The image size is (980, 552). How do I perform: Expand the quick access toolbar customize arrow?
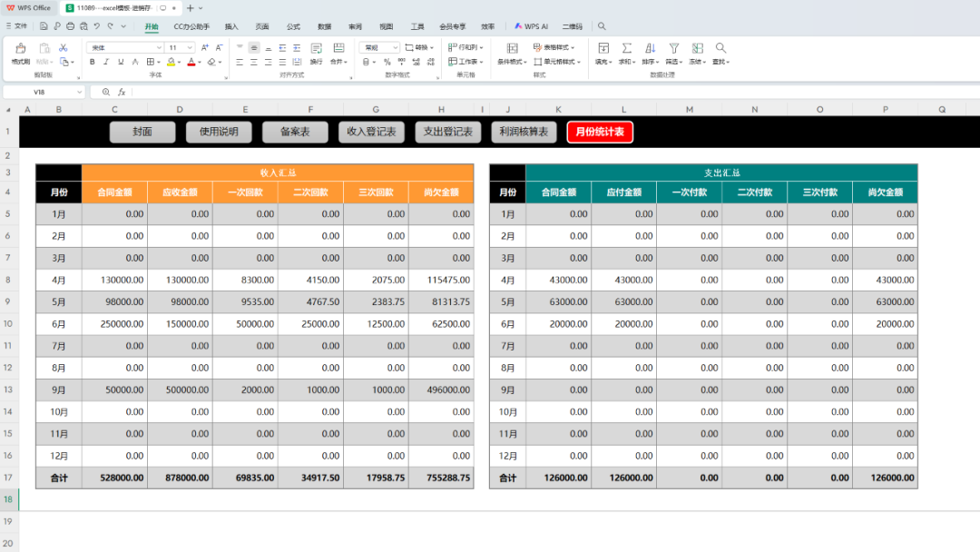click(123, 26)
